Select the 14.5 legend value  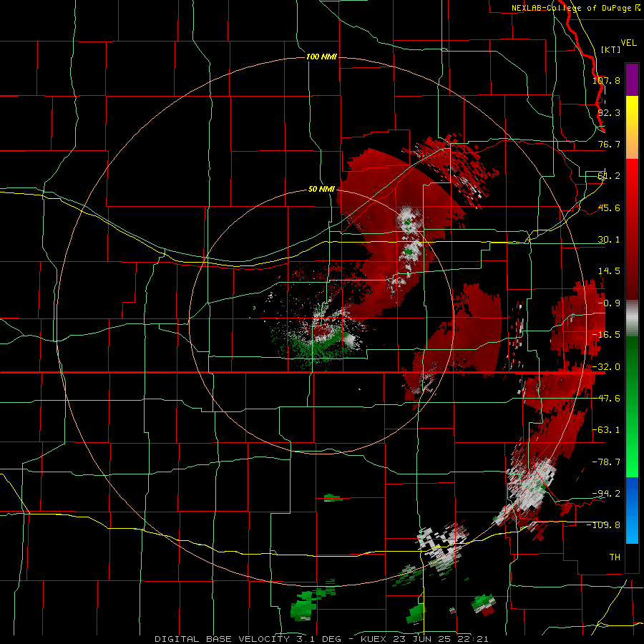609,271
